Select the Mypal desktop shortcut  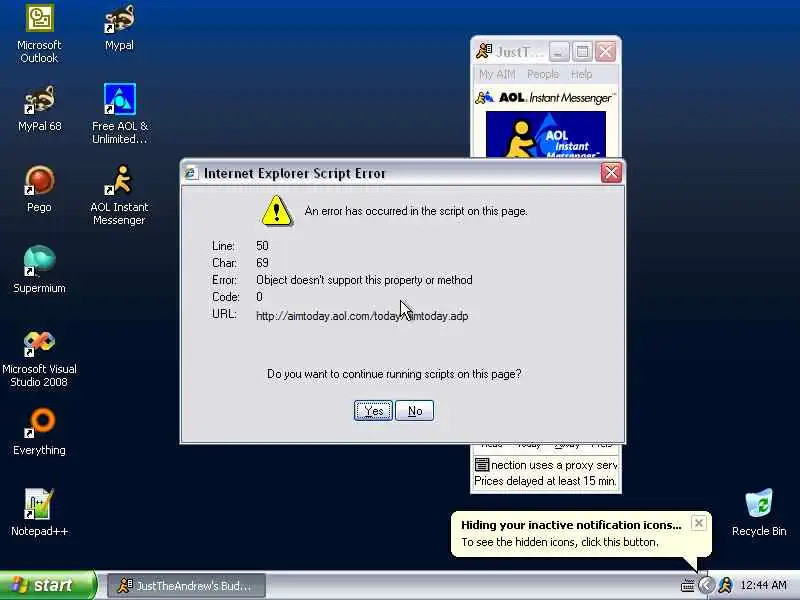pyautogui.click(x=119, y=28)
